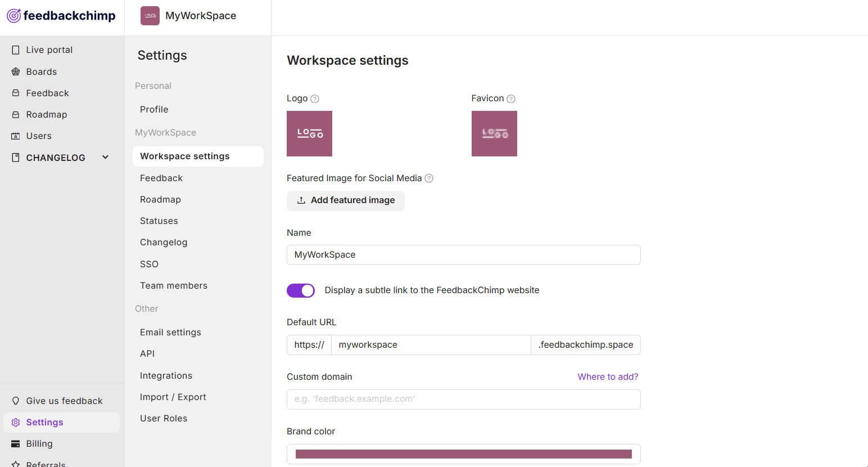
Task: Click the Roadmap icon in left sidebar
Action: point(16,114)
